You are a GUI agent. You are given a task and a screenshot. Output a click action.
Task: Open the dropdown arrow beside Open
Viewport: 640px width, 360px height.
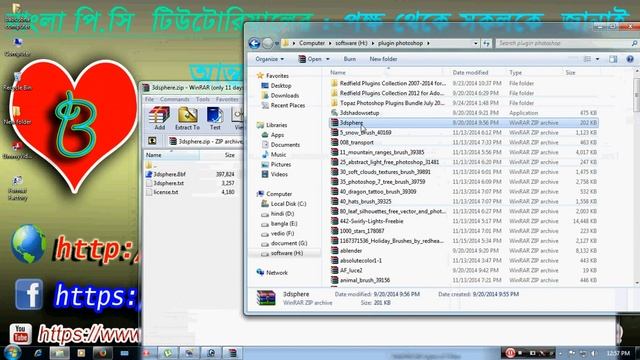[x=327, y=59]
